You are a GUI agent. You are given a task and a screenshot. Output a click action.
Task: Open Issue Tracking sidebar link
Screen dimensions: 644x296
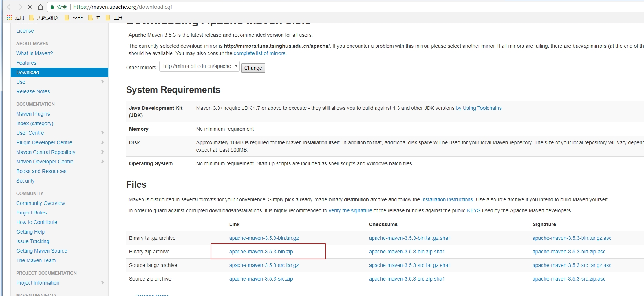point(33,241)
